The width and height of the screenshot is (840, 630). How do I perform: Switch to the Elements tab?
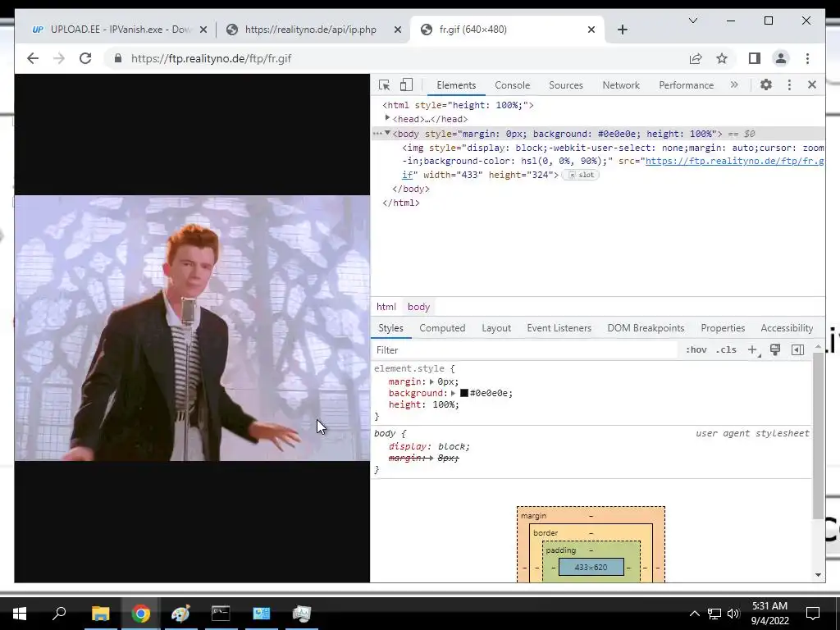456,85
